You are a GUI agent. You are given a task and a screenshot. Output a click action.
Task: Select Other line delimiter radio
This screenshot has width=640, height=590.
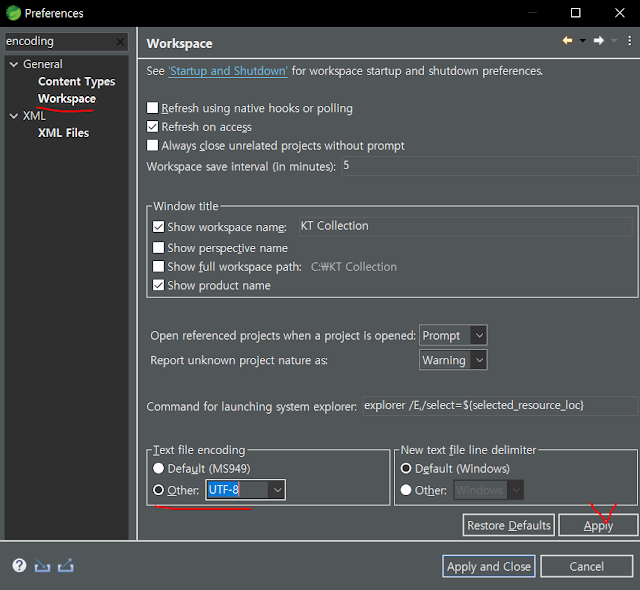click(x=406, y=490)
